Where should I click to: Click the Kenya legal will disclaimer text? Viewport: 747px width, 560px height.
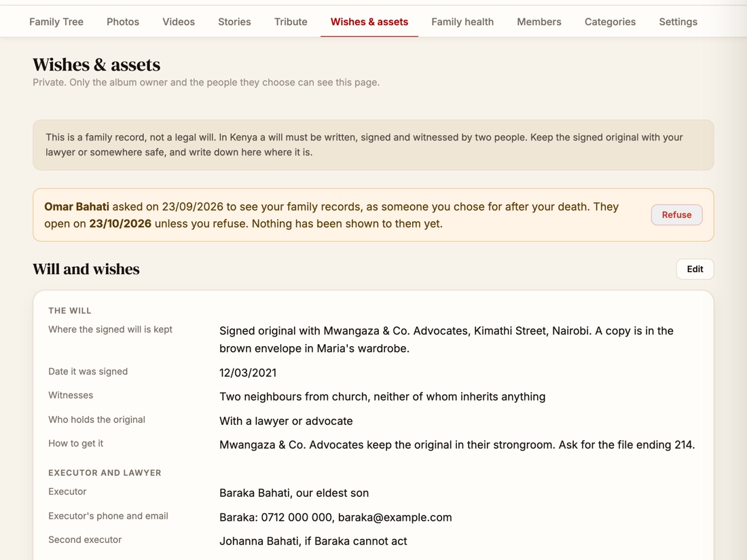[x=365, y=145]
